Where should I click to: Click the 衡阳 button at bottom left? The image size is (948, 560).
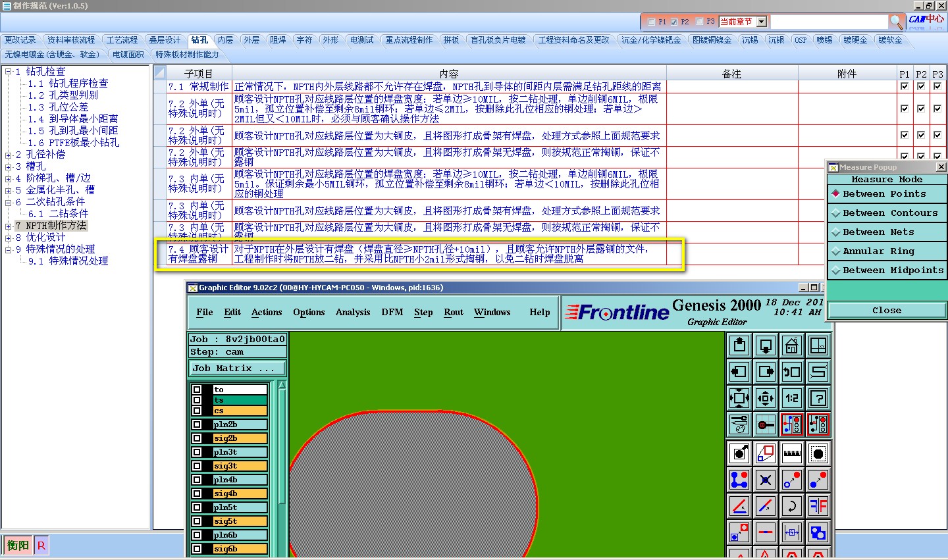18,545
